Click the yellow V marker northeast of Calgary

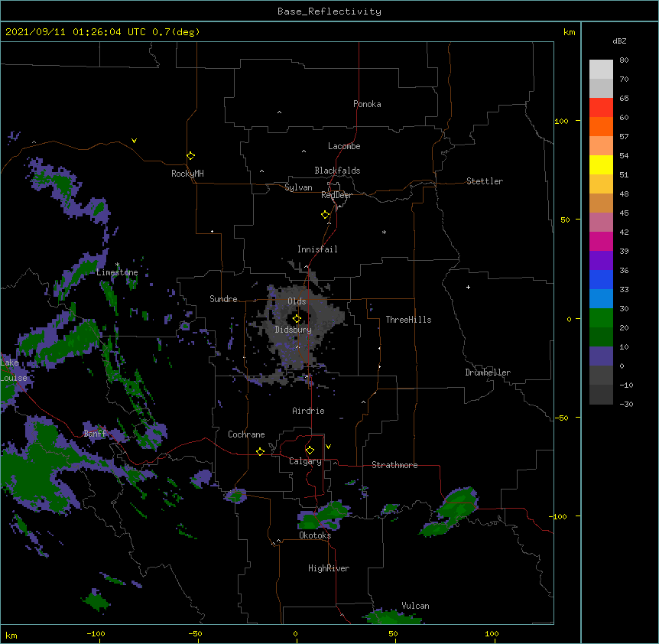point(328,447)
